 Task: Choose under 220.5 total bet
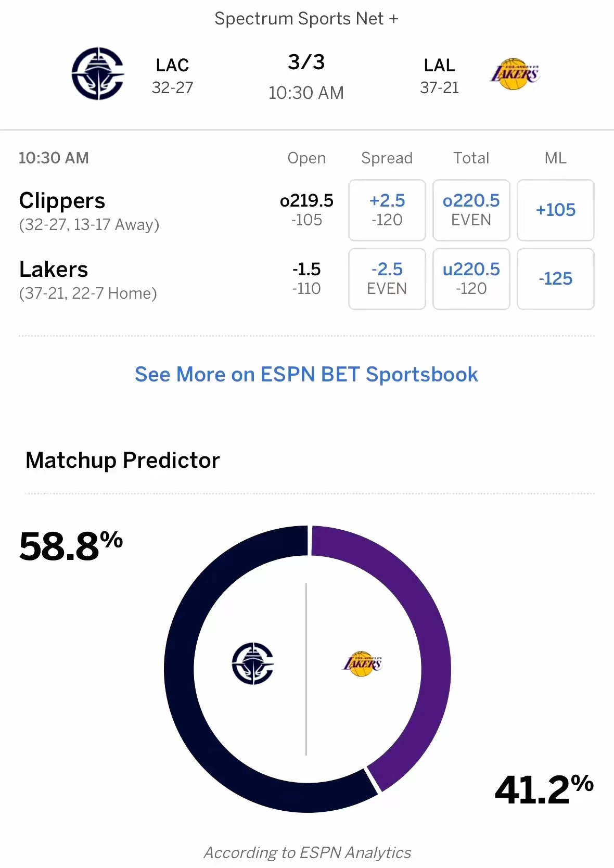pos(471,279)
